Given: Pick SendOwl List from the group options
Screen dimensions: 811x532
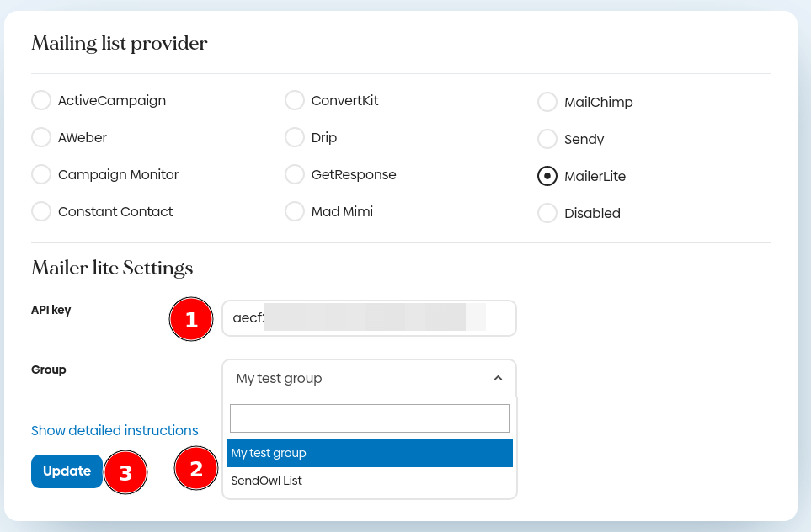Looking at the screenshot, I should (370, 481).
